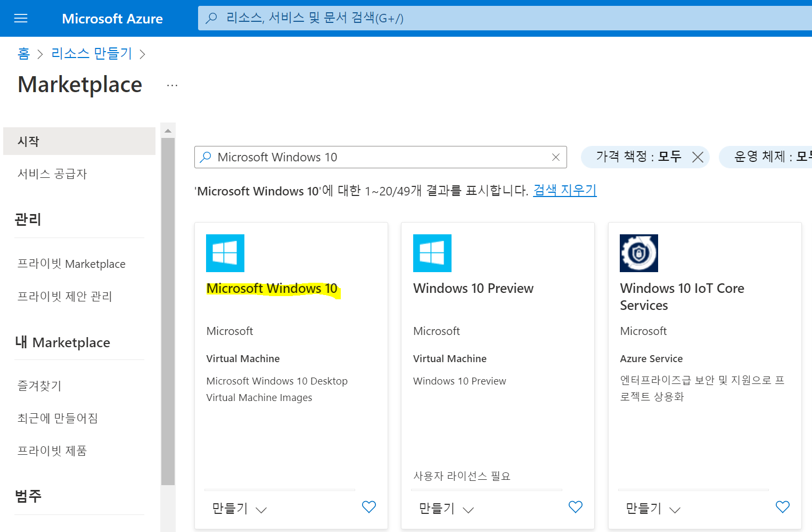Favorite Windows 10 IoT Core Services with heart
The image size is (812, 532).
(x=783, y=507)
